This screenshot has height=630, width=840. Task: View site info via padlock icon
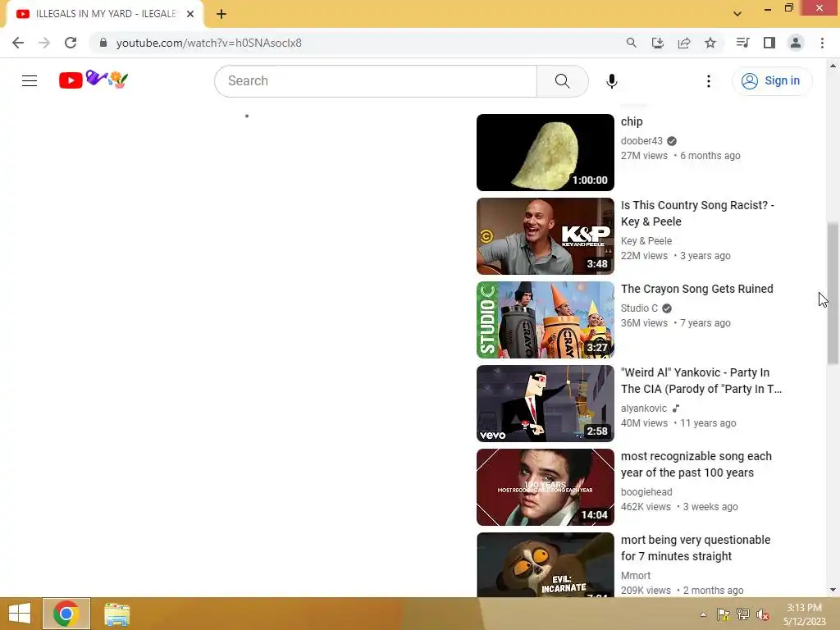103,43
